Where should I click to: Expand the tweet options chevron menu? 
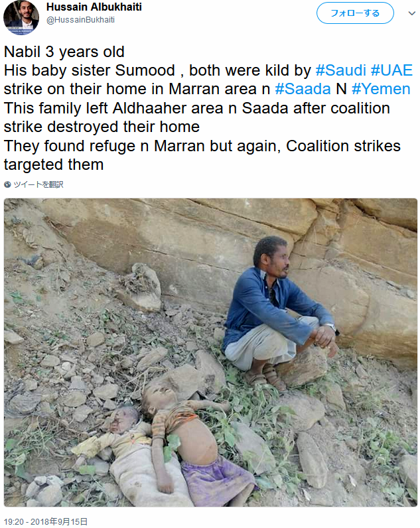point(411,13)
